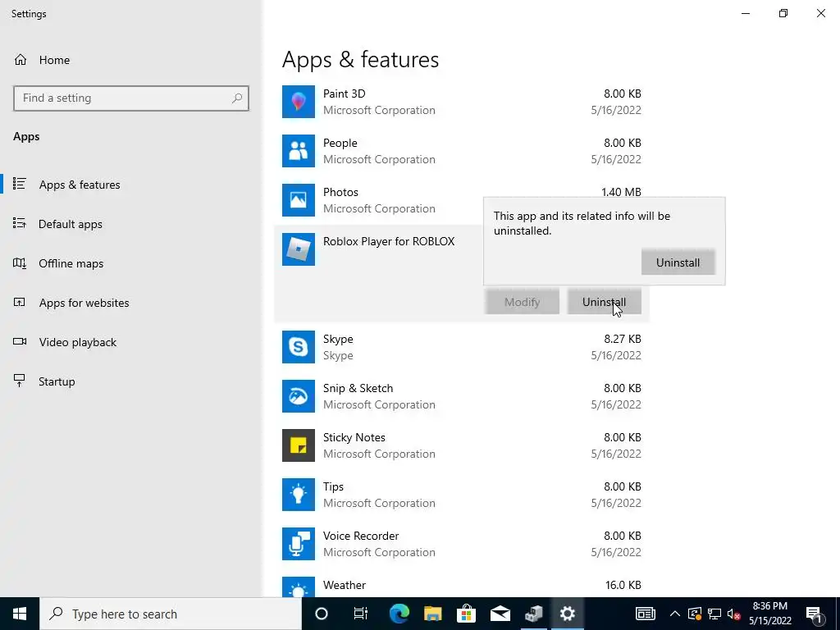
Task: Select the Paint 3D list entry name
Action: point(344,94)
